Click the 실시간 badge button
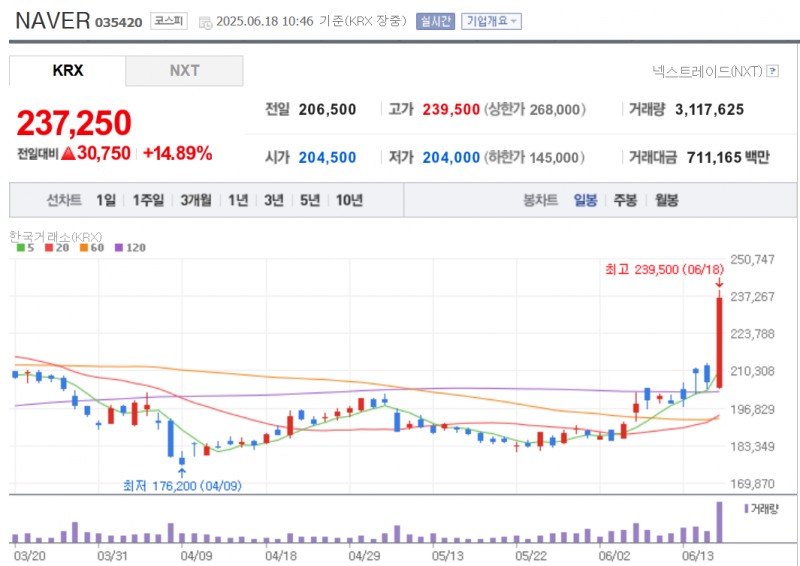Image resolution: width=800 pixels, height=566 pixels. pyautogui.click(x=435, y=21)
